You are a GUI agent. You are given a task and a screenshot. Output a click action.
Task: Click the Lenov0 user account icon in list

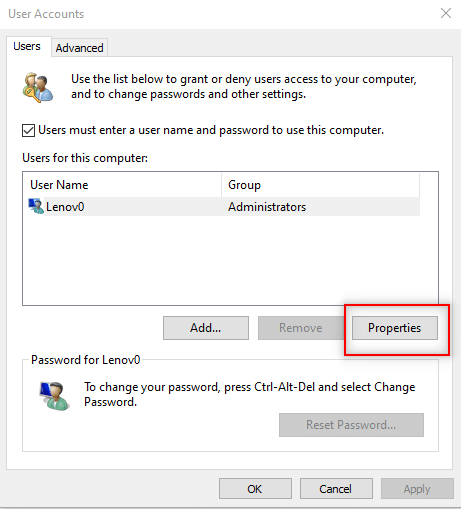click(36, 206)
